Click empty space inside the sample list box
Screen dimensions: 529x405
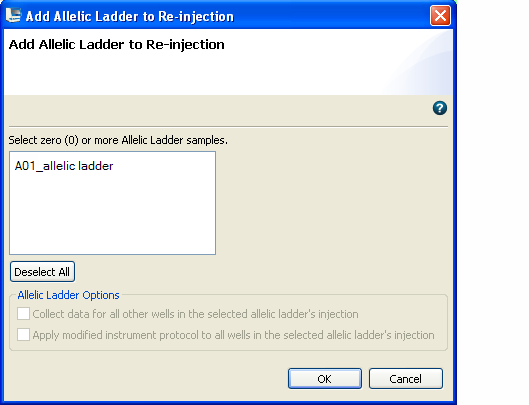click(x=112, y=216)
